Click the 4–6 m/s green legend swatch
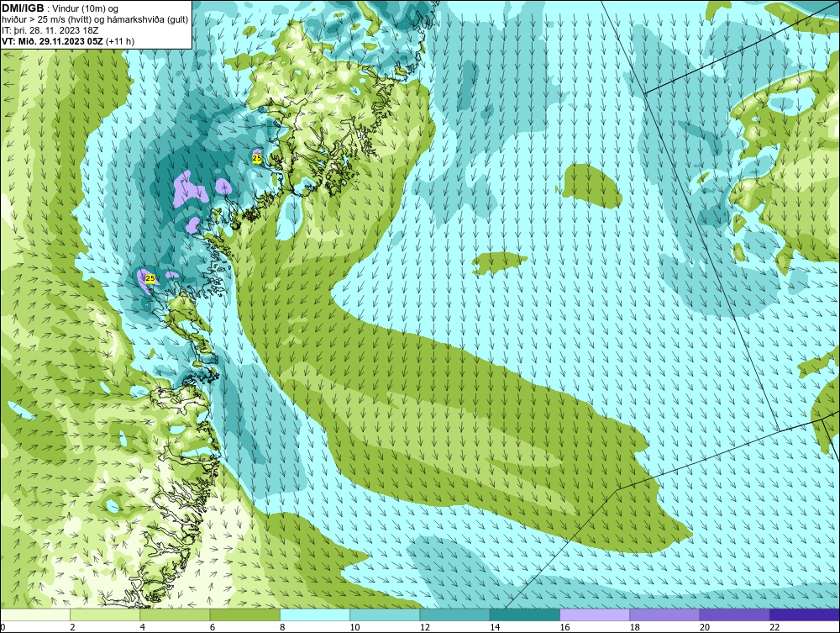 click(x=176, y=615)
